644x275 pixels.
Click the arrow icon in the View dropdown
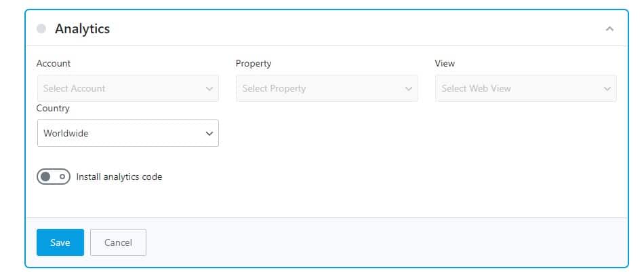[x=607, y=88]
